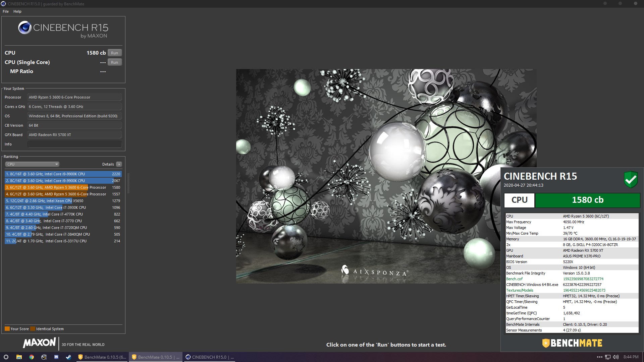This screenshot has height=362, width=644.
Task: Select ranking entry 1 i9-9900K scoring 2220
Action: pos(63,174)
